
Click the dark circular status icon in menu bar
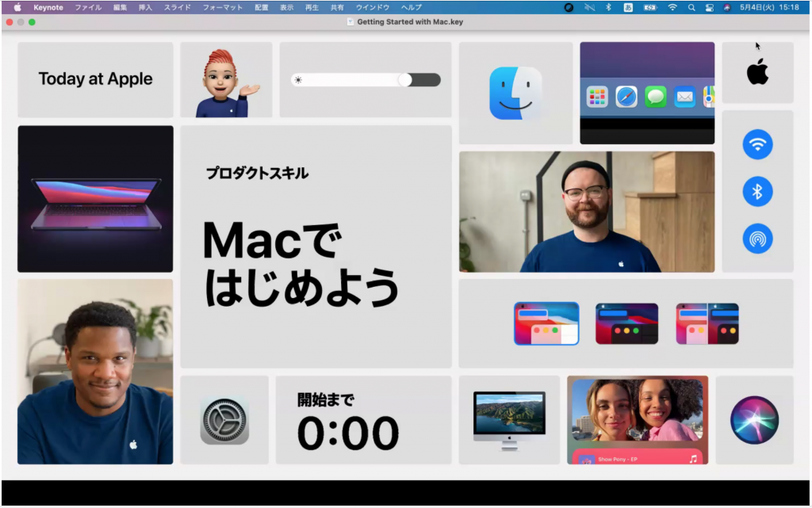click(x=569, y=7)
